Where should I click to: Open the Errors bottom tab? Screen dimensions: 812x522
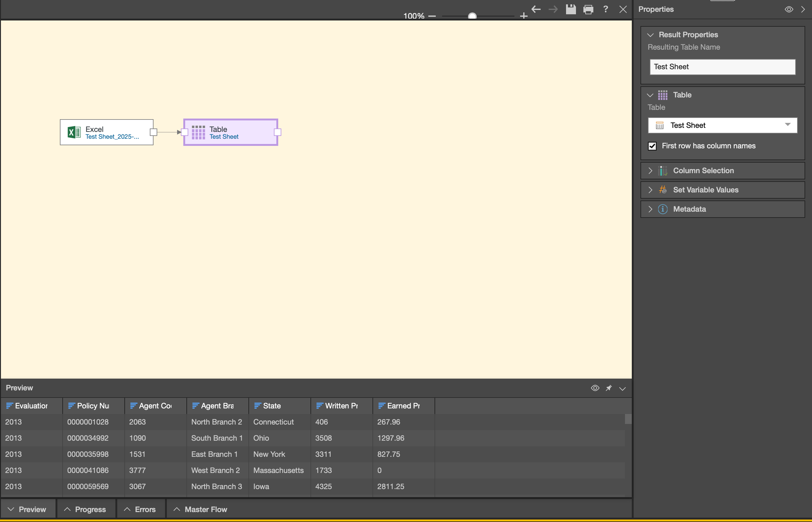[x=141, y=510]
